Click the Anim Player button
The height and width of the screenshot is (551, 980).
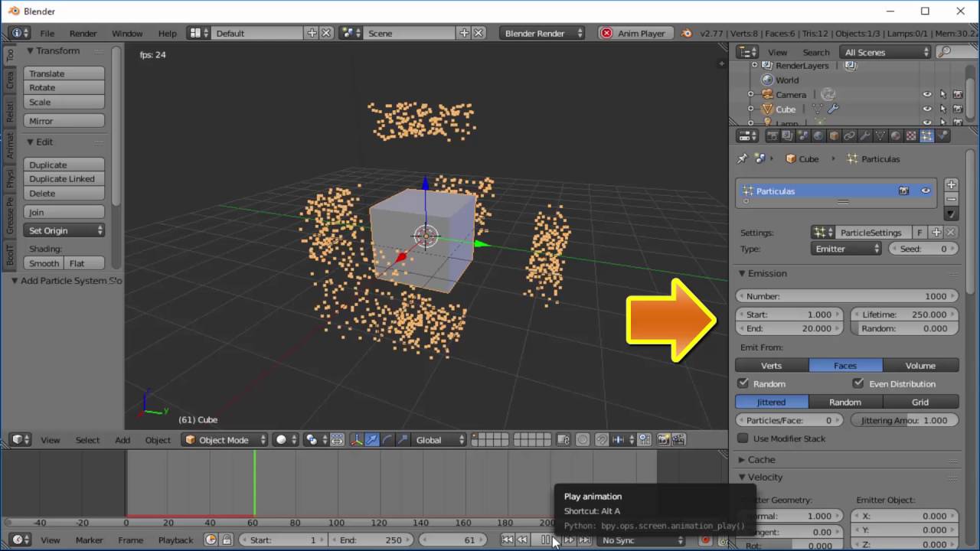(634, 33)
